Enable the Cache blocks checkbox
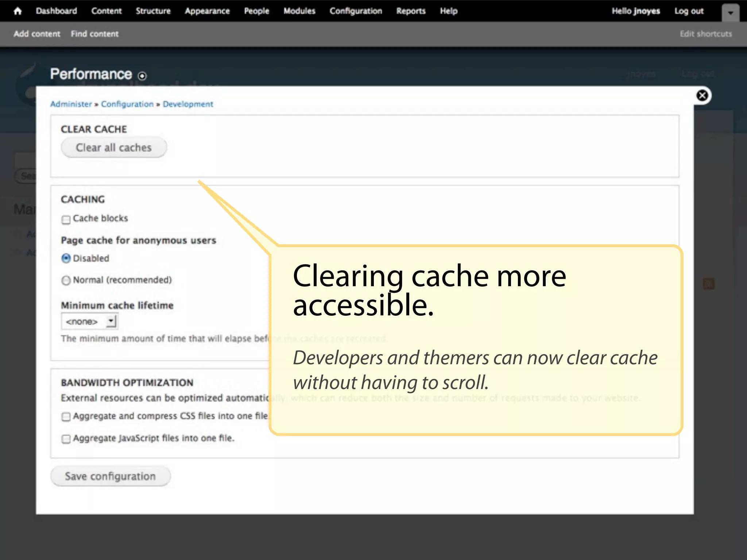 point(66,219)
